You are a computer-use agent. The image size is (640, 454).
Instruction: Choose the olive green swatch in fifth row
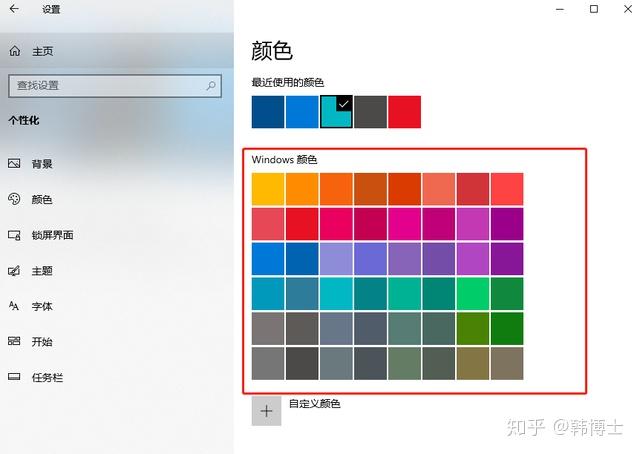(x=473, y=329)
